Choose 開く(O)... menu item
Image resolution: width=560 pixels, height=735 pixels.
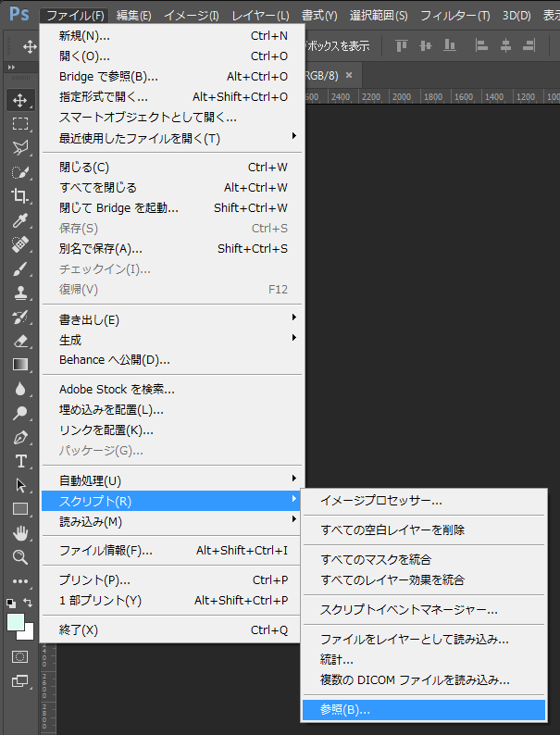click(x=171, y=56)
